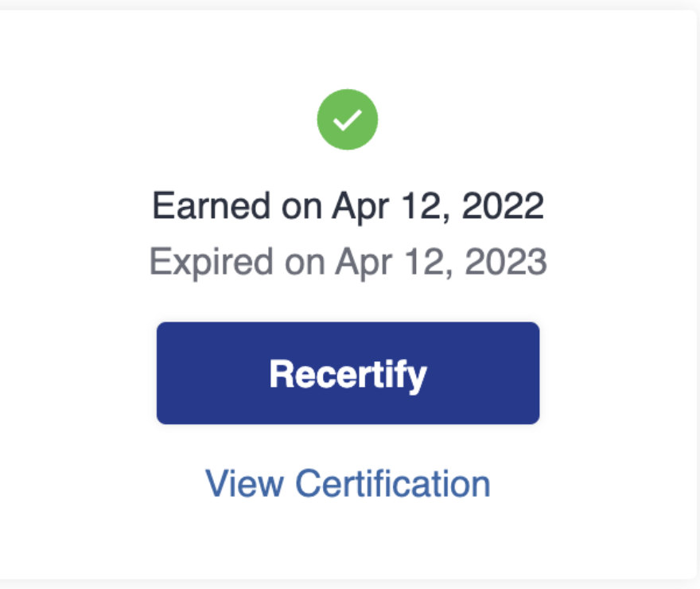Screen dimensions: 700x589
Task: Click the green checkmark icon
Action: [348, 119]
